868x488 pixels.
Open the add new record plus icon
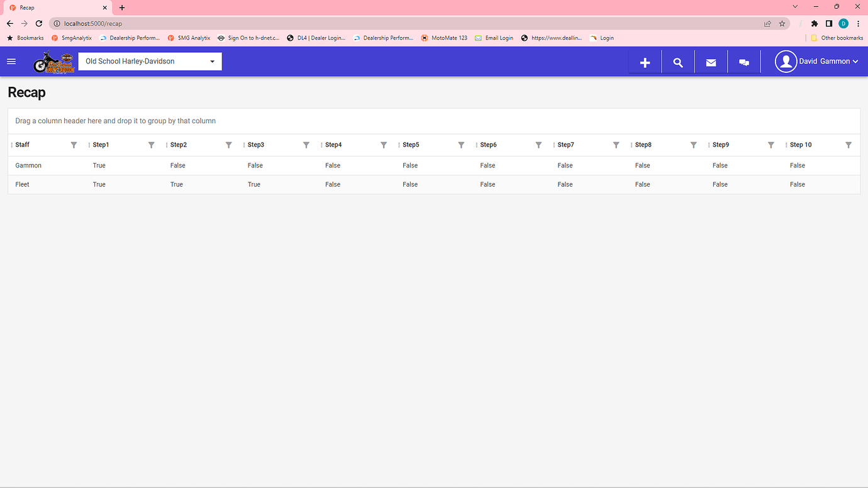644,62
